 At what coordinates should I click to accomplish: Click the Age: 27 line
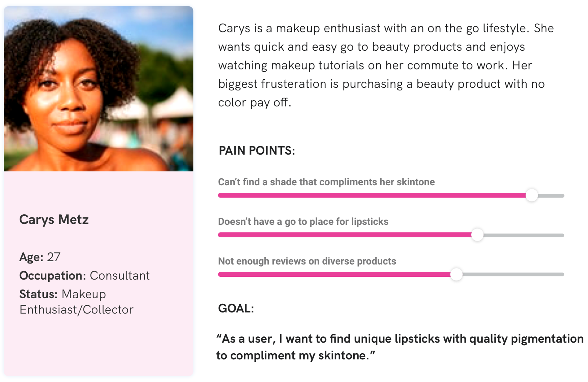pyautogui.click(x=40, y=257)
